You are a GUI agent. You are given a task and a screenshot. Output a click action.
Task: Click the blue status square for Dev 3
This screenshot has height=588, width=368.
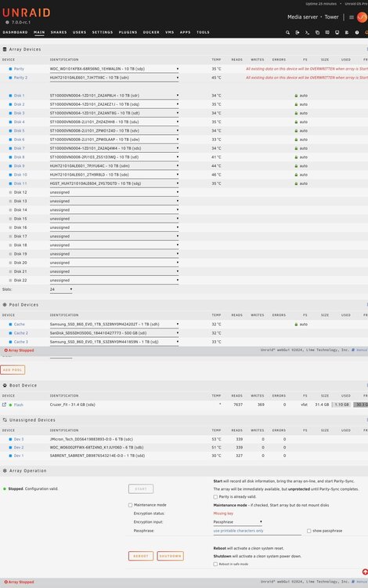coord(10,439)
